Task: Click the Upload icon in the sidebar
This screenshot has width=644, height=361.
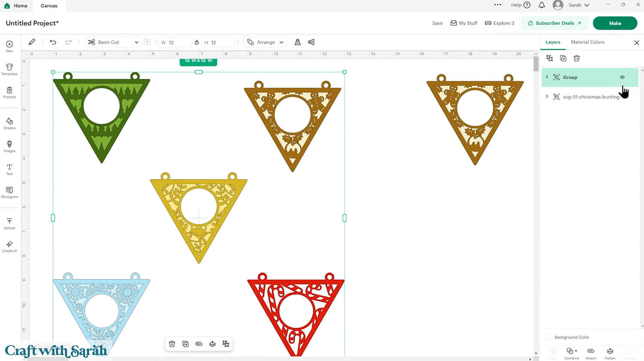Action: [x=9, y=223]
